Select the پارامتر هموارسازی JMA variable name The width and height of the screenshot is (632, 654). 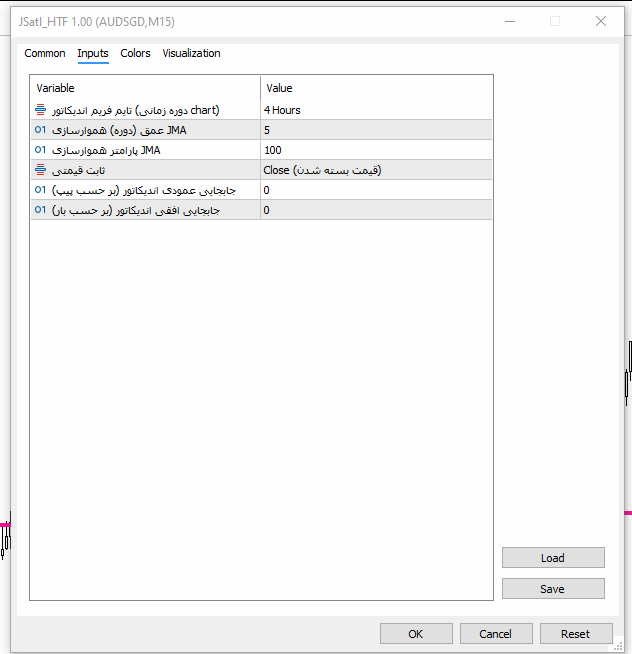coord(106,150)
